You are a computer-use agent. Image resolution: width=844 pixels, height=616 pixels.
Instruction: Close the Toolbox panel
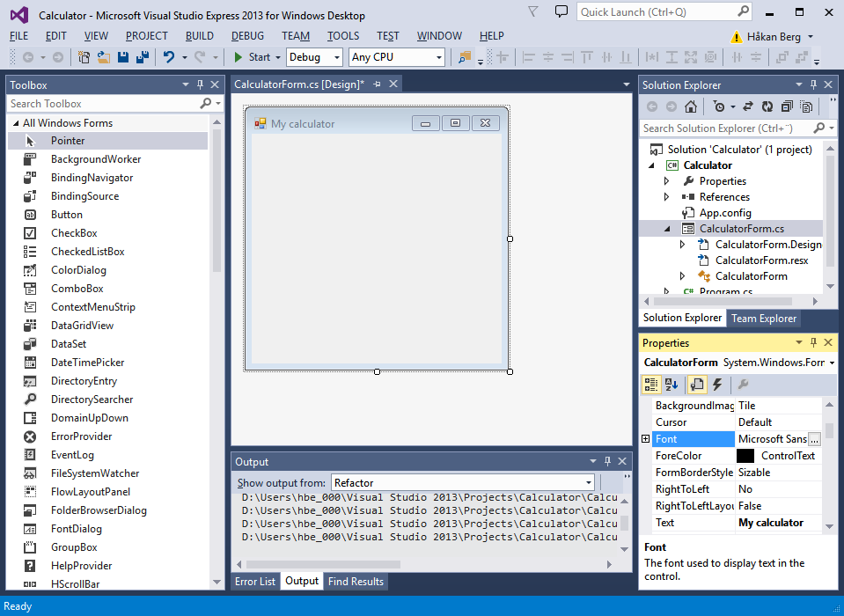point(215,84)
